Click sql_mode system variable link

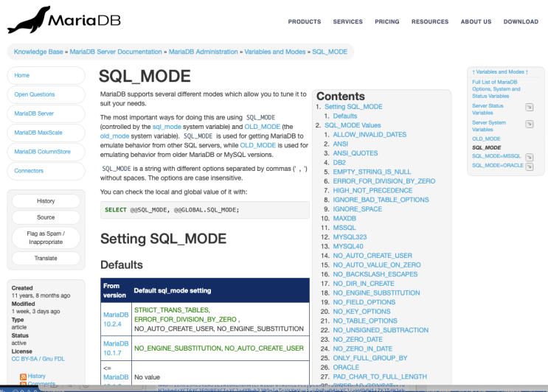click(167, 127)
